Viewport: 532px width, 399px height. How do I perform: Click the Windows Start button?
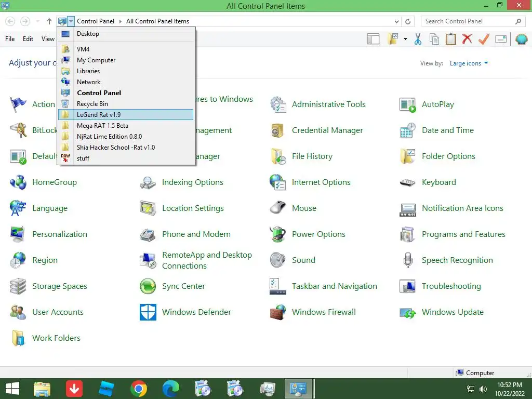pyautogui.click(x=12, y=389)
